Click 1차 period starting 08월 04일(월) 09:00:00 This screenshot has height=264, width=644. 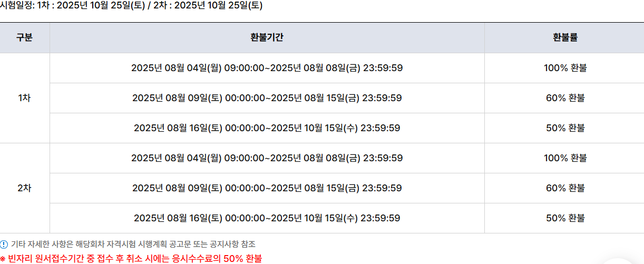pyautogui.click(x=267, y=68)
